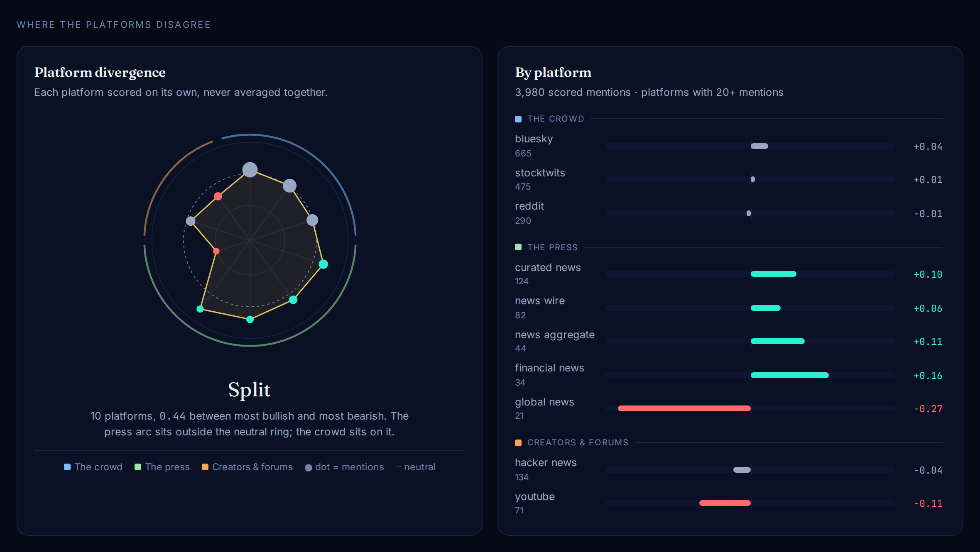Viewport: 980px width, 552px height.
Task: Select the financial news label
Action: [x=549, y=368]
